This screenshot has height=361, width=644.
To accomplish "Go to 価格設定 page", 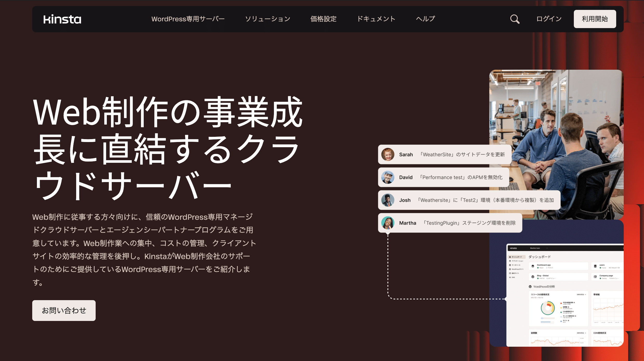I will coord(324,19).
